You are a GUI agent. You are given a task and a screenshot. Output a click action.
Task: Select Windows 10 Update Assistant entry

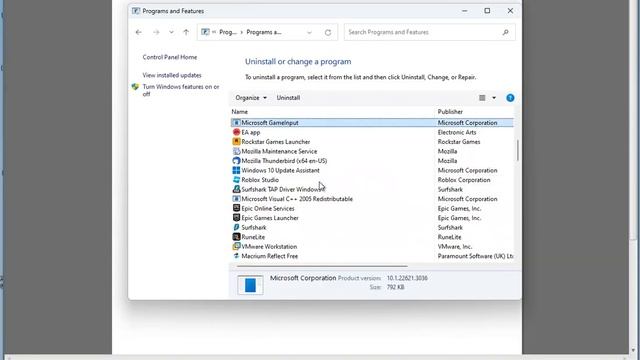280,170
